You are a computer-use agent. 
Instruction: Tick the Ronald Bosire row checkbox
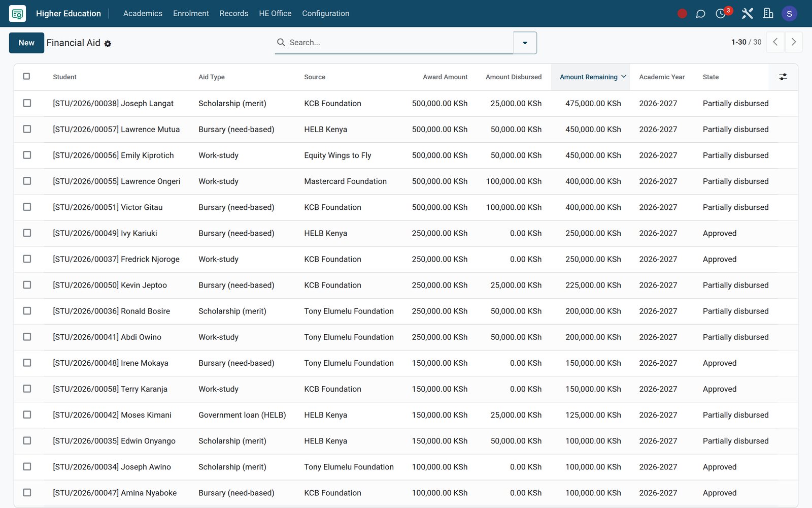pos(27,311)
